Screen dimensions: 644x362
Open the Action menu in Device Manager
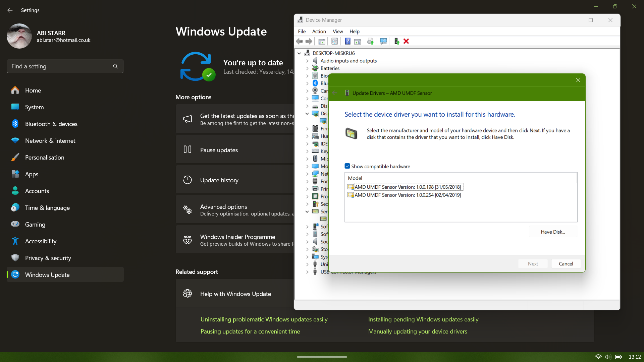pos(319,32)
